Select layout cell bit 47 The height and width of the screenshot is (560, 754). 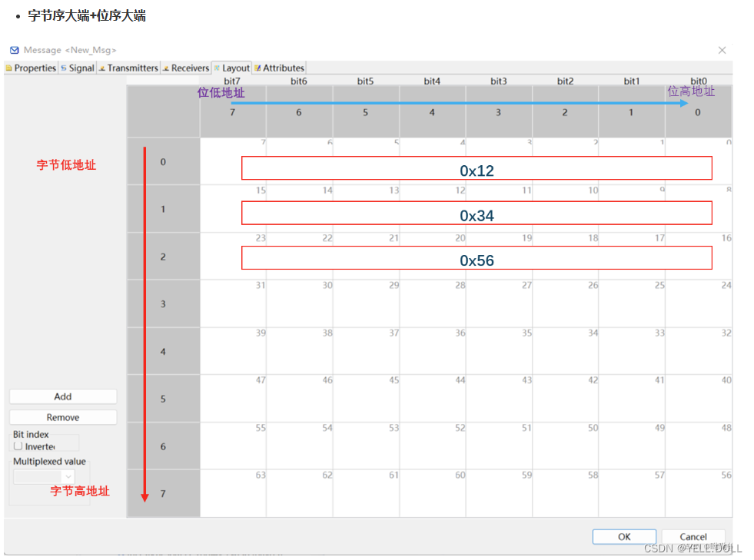[x=233, y=399]
